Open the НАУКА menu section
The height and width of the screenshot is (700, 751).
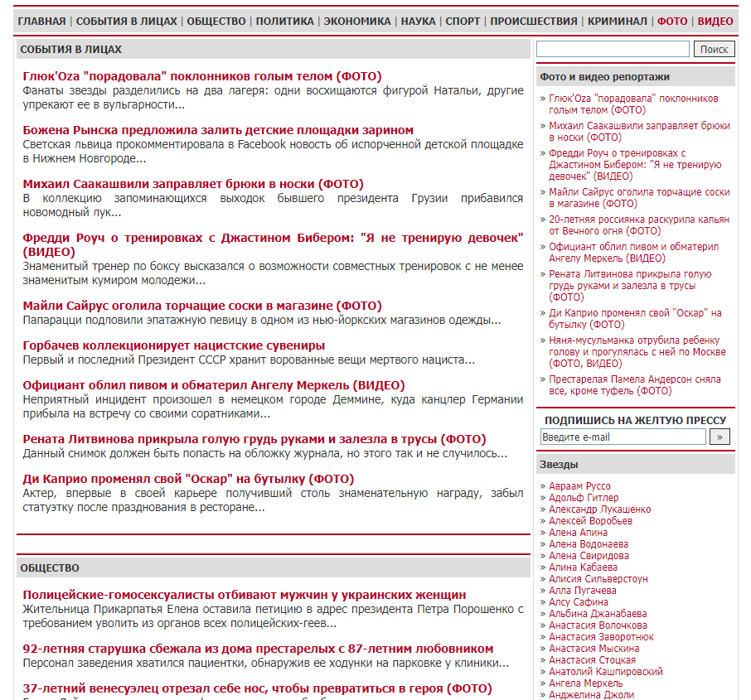tap(418, 21)
